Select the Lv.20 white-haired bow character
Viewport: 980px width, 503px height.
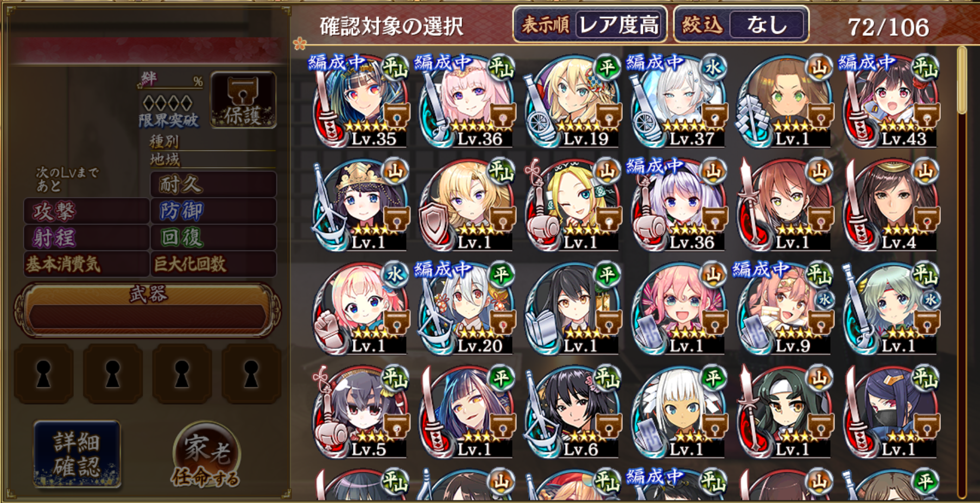coord(466,308)
